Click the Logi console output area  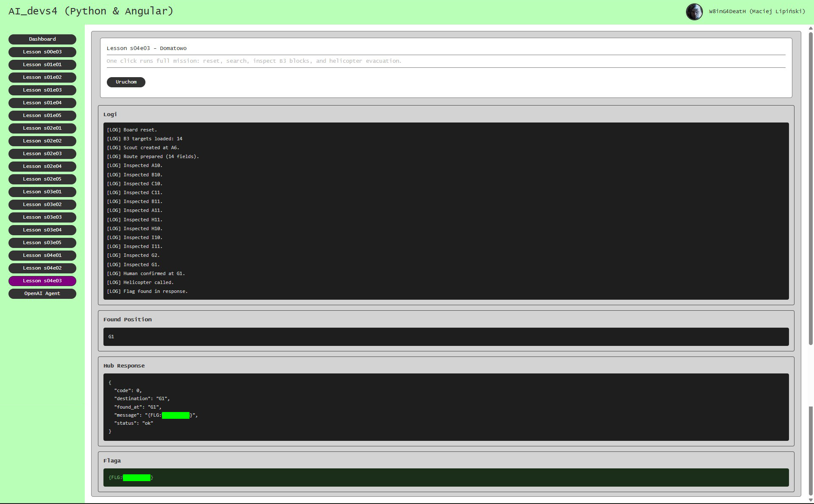tap(446, 211)
